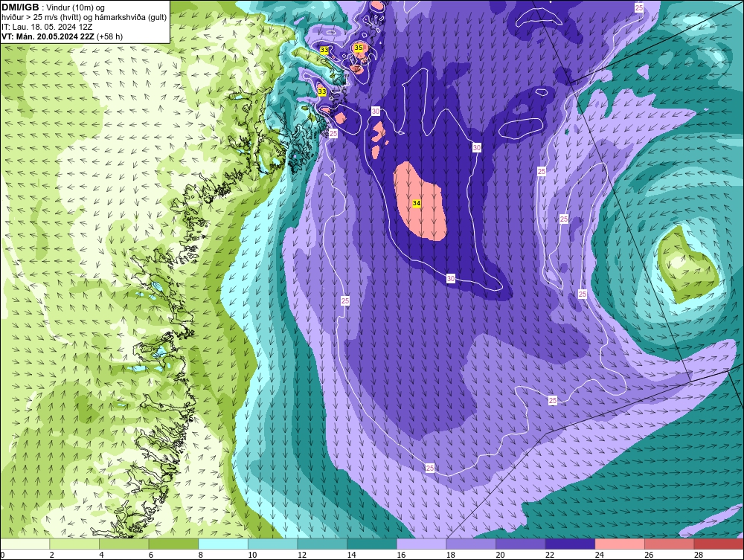Screen dimensions: 744x560
Task: Click the legend tick number 26
Action: click(x=649, y=555)
